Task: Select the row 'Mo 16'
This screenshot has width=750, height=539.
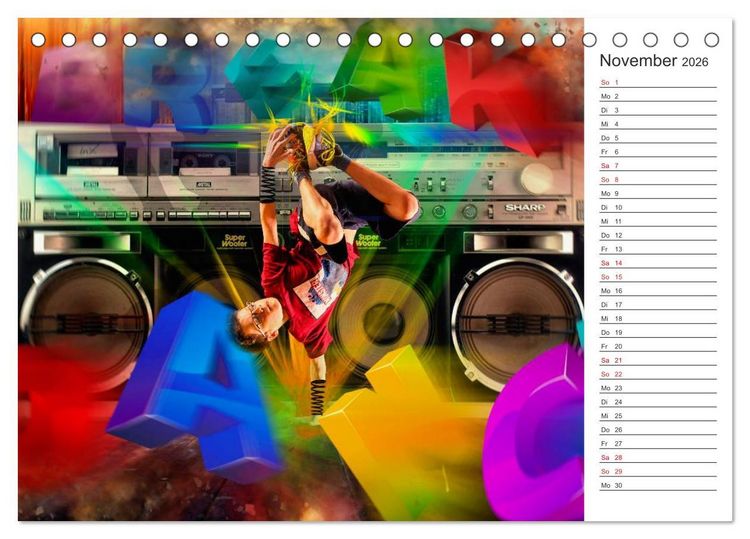Action: pos(658,290)
